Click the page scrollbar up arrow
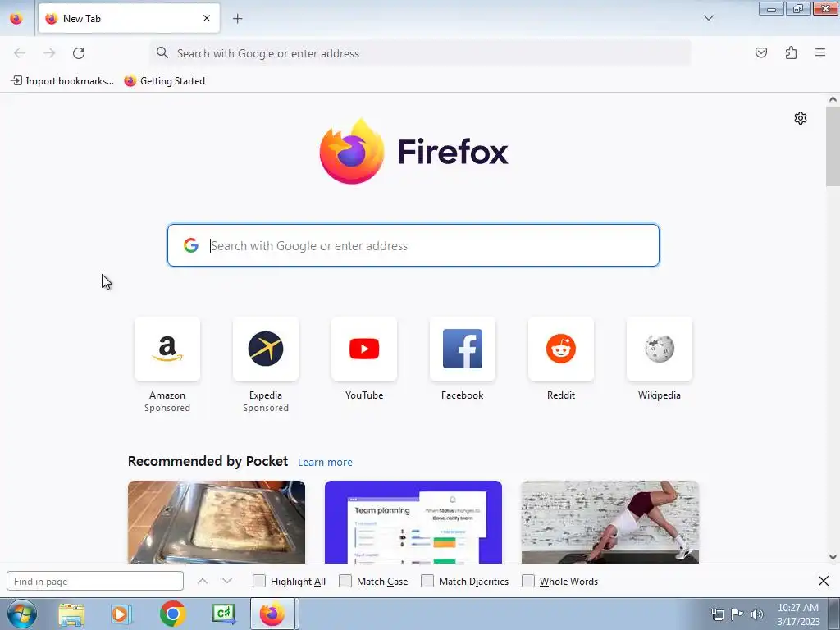 [833, 99]
